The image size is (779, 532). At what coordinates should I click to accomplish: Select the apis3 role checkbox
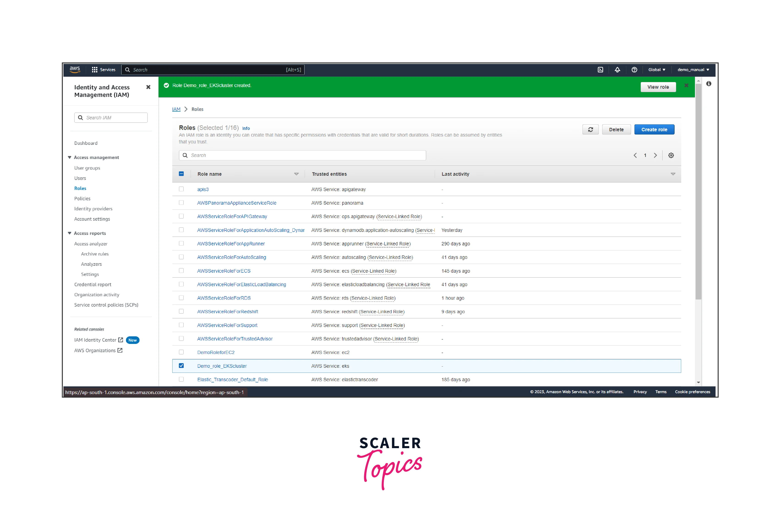(x=181, y=189)
